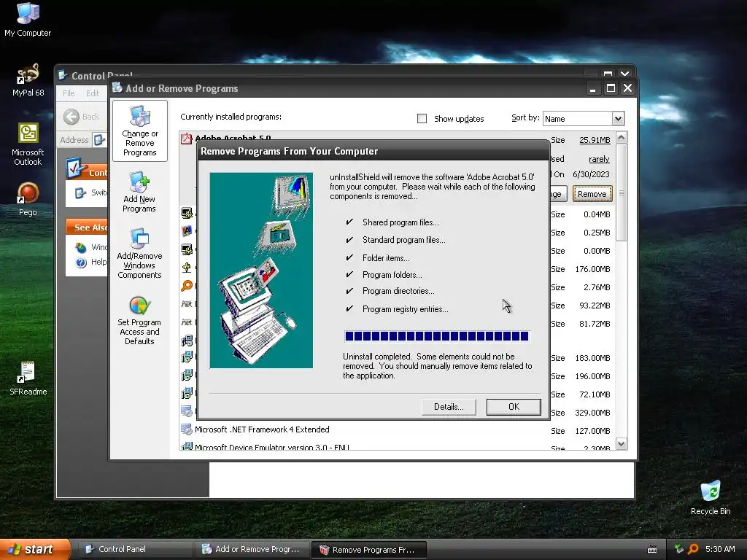Click the uninstall progress bar
This screenshot has height=560, width=747.
coord(437,336)
